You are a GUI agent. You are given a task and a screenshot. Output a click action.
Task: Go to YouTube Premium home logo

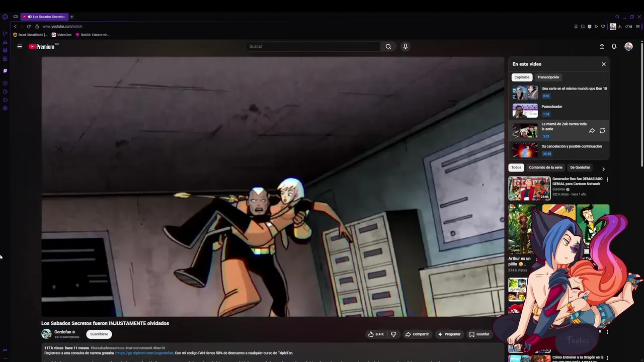click(x=41, y=46)
